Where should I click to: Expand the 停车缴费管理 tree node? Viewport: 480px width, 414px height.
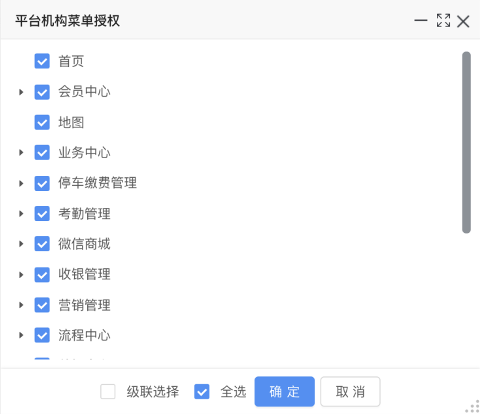point(21,183)
